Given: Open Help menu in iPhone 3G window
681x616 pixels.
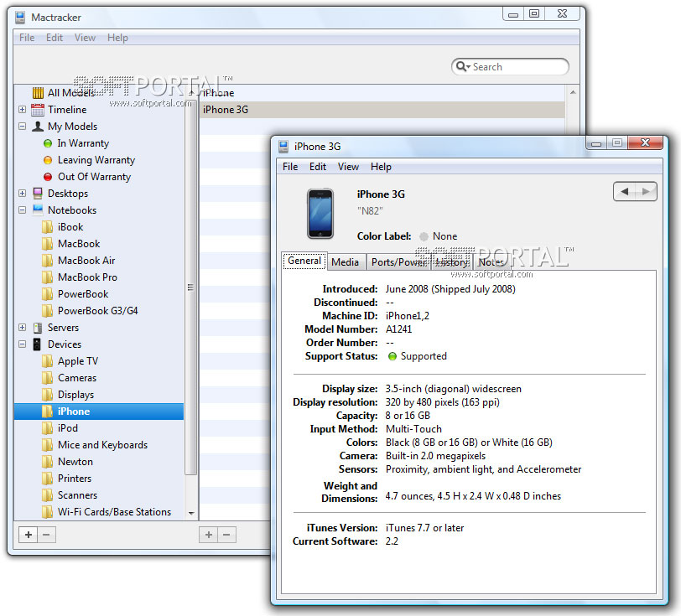Looking at the screenshot, I should 381,167.
